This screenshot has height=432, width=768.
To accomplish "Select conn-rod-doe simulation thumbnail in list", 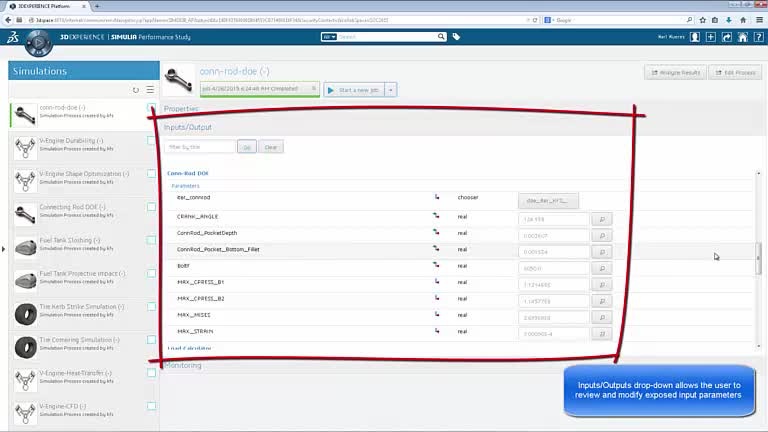I will (24, 115).
